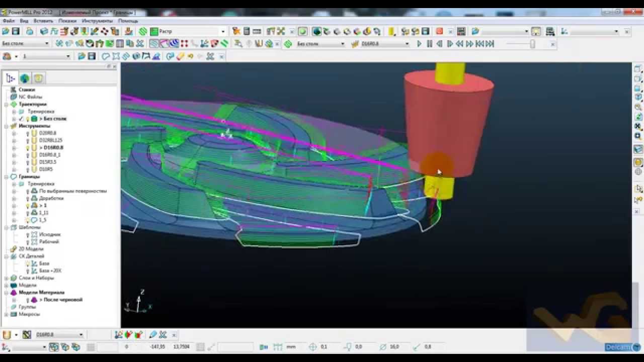
Task: Open the Инструменты menu
Action: [x=97, y=21]
